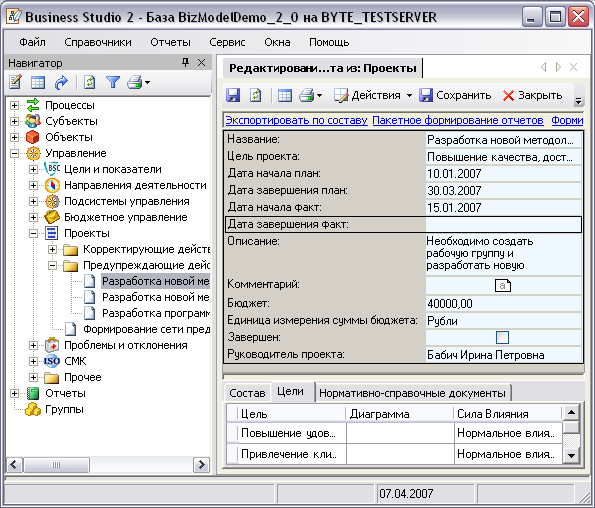The width and height of the screenshot is (595, 508).
Task: Open the editor toolbar printer dropdown arrow
Action: tap(320, 96)
